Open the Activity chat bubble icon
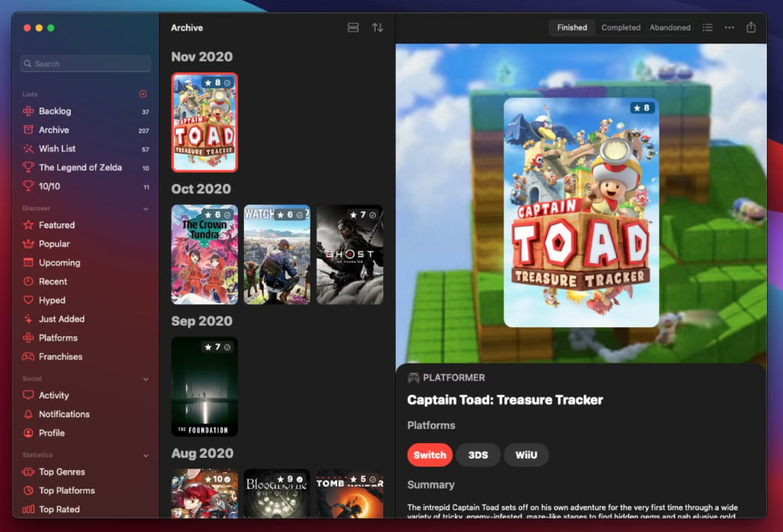 click(x=28, y=395)
